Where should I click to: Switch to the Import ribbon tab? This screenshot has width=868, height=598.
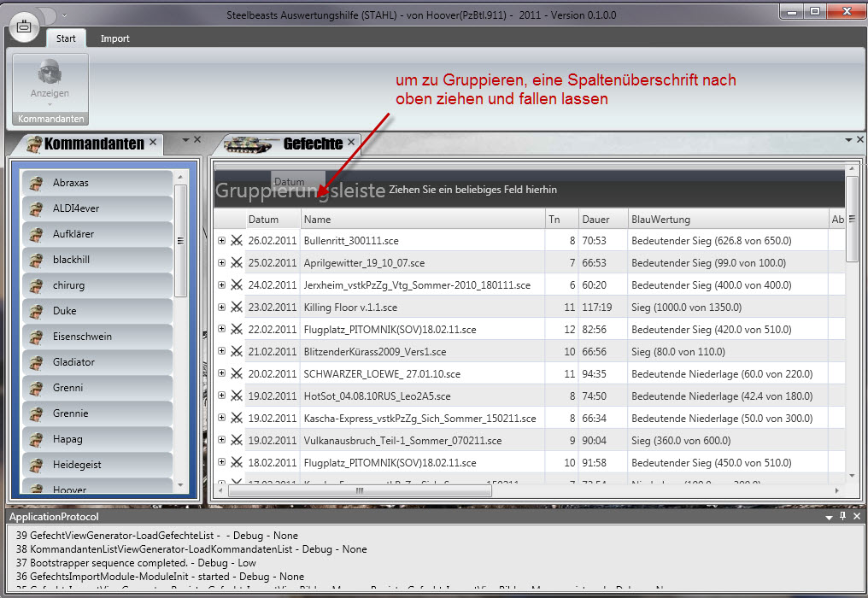pyautogui.click(x=115, y=38)
